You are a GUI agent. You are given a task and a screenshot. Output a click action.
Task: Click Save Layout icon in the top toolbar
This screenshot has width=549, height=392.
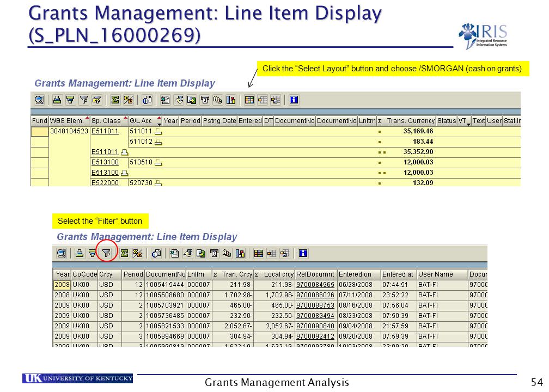(x=276, y=100)
